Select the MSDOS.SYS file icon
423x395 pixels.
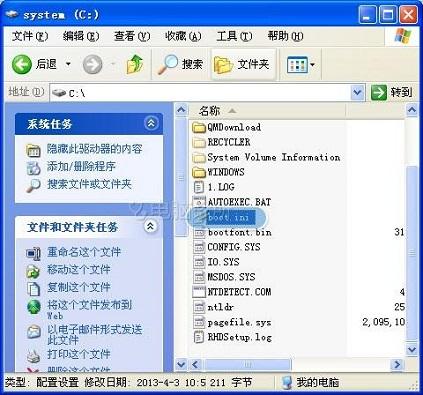click(x=199, y=277)
